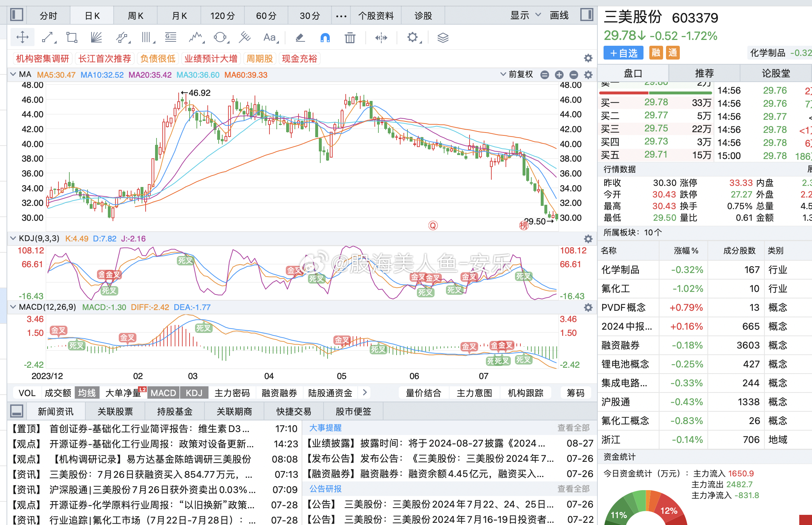Screen dimensions: 812x525
Task: Switch to the 周K weekly chart tab
Action: pyautogui.click(x=135, y=16)
